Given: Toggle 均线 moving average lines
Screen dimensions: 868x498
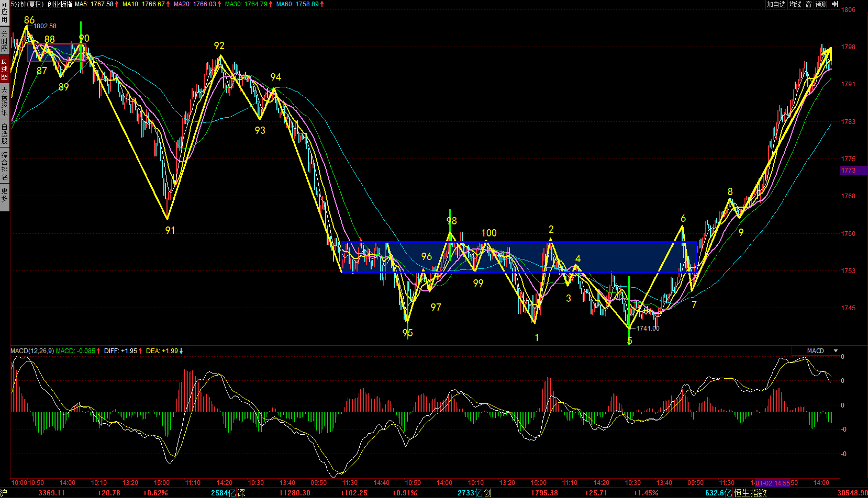Looking at the screenshot, I should (795, 4).
